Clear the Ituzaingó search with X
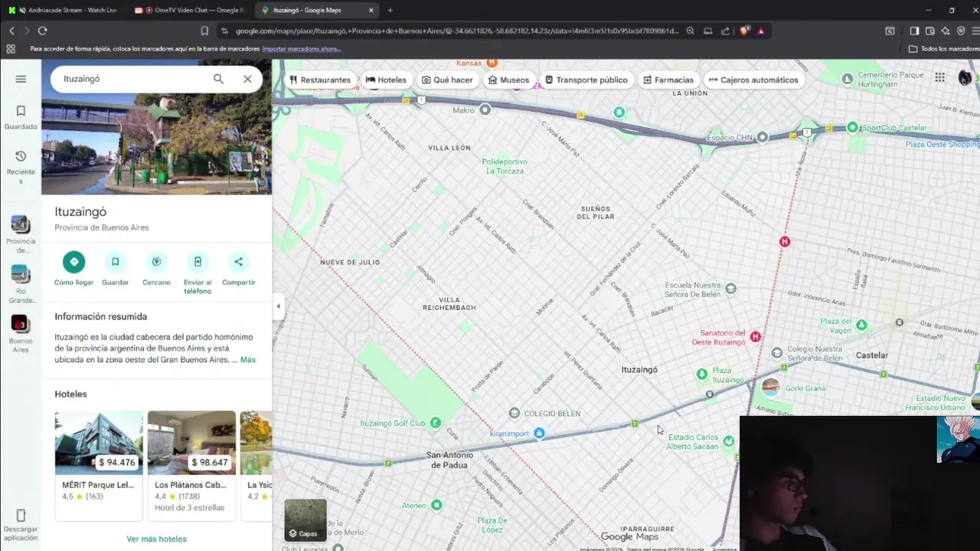Screen dimensions: 980x551 click(247, 79)
